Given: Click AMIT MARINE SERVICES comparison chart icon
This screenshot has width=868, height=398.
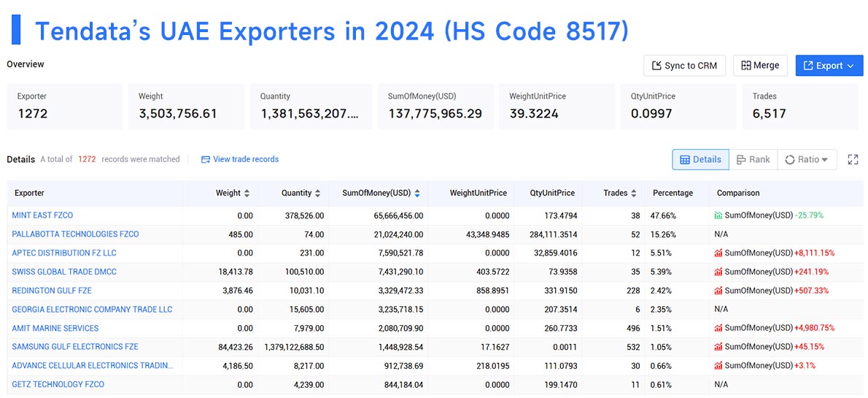Looking at the screenshot, I should pos(718,328).
